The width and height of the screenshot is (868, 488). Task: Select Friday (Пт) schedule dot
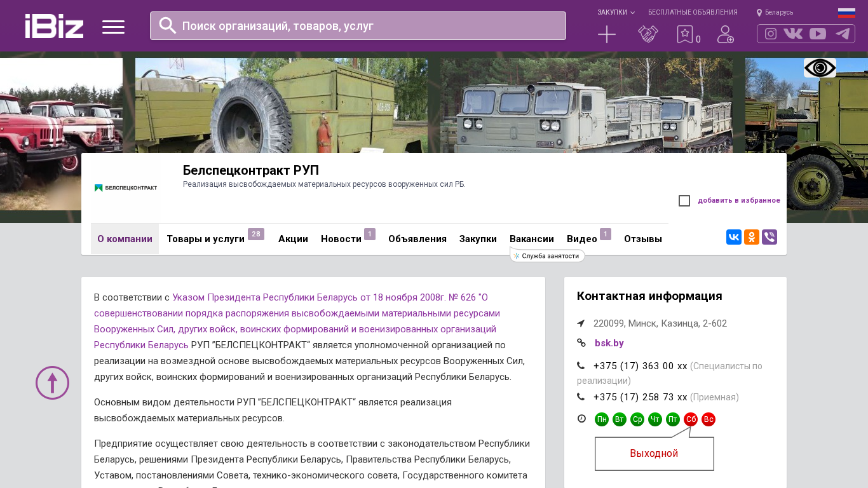pyautogui.click(x=673, y=419)
